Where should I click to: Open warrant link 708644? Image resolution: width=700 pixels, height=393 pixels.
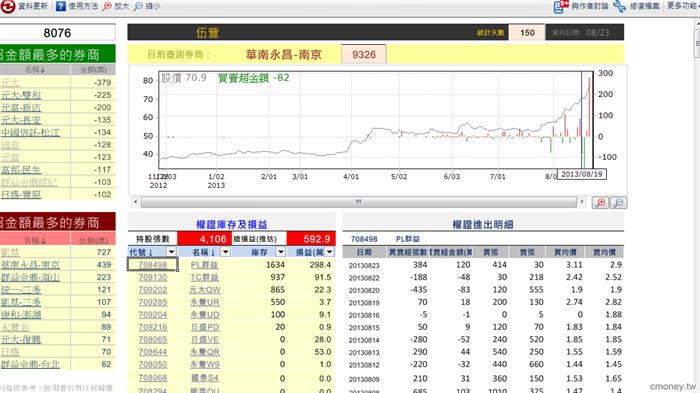(153, 352)
